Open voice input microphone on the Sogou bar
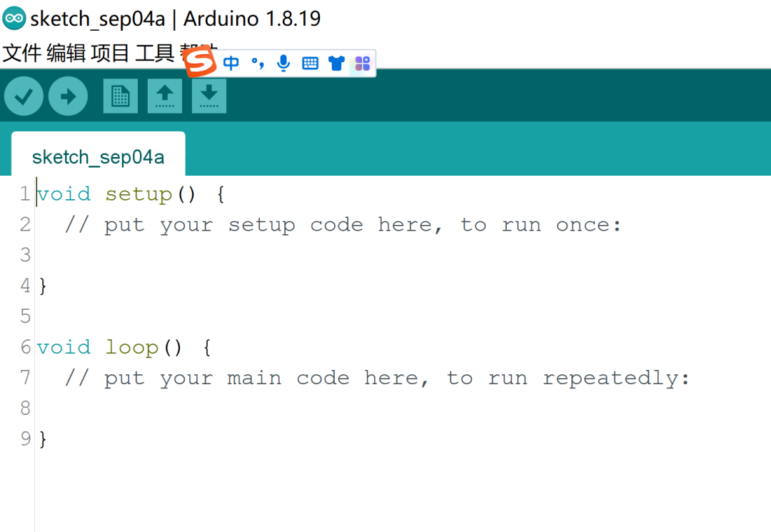The width and height of the screenshot is (771, 532). click(283, 63)
